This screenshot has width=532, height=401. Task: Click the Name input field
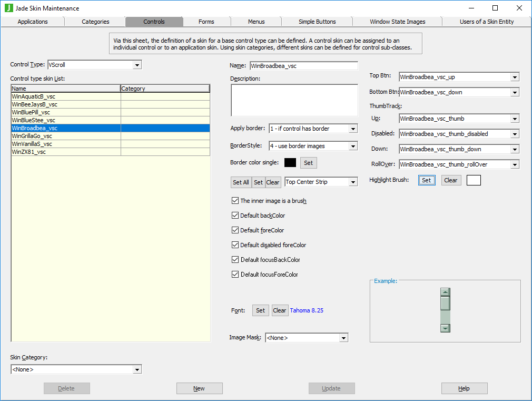tap(303, 66)
